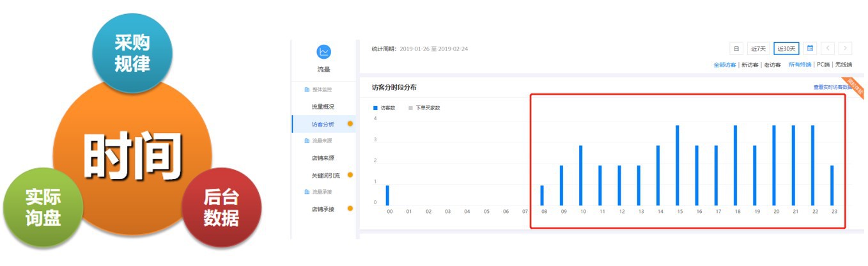The height and width of the screenshot is (266, 868).
Task: Click the building icon beside 流量承接
Action: (x=307, y=192)
